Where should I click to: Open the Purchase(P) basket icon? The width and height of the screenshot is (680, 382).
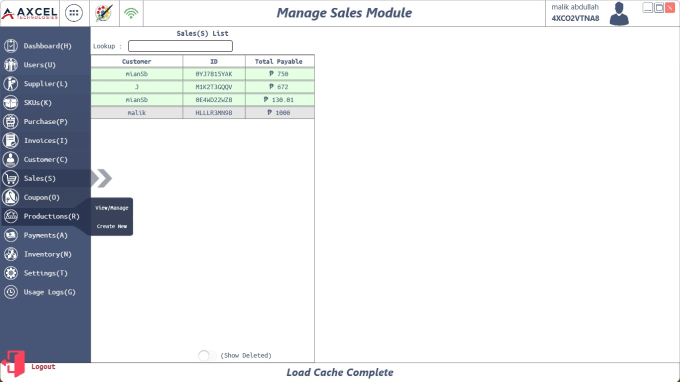pos(11,121)
